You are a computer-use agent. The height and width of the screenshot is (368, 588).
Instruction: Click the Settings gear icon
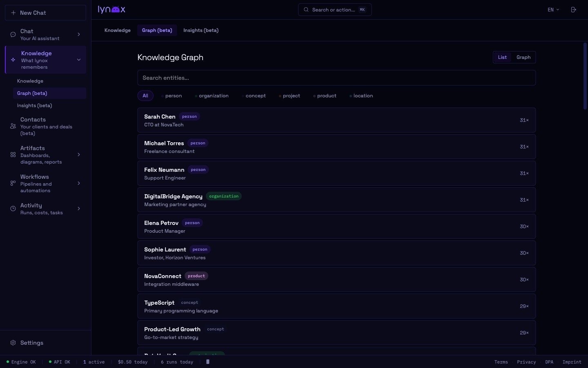click(x=13, y=343)
